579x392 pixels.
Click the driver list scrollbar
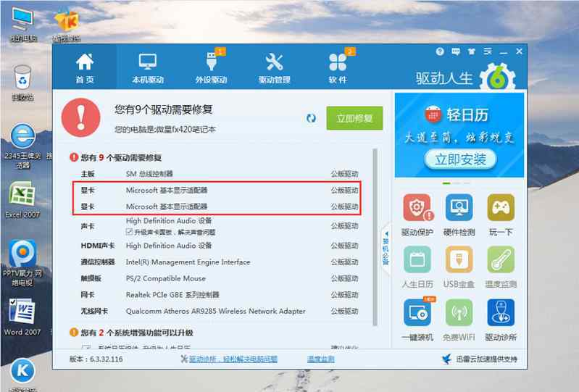coord(375,237)
